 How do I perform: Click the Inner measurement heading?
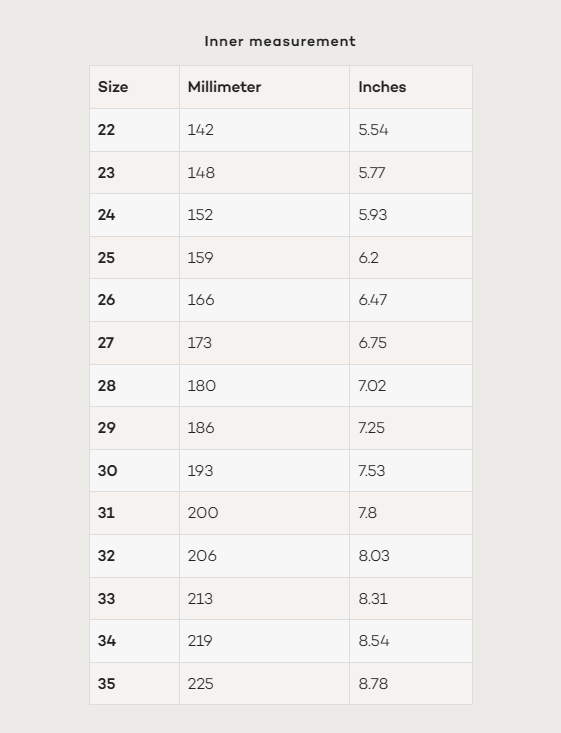280,41
